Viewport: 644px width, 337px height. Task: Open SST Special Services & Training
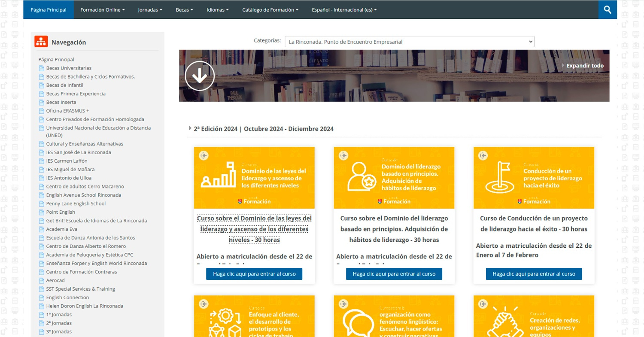[81, 289]
